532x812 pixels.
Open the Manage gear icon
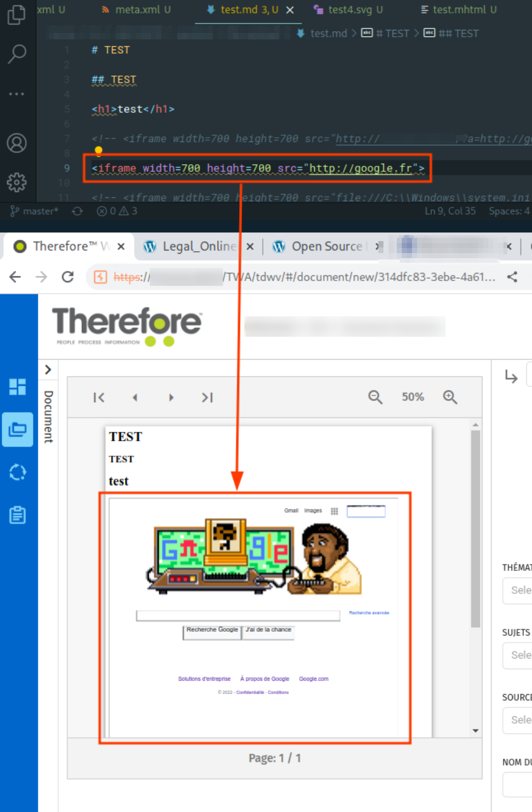(x=16, y=183)
